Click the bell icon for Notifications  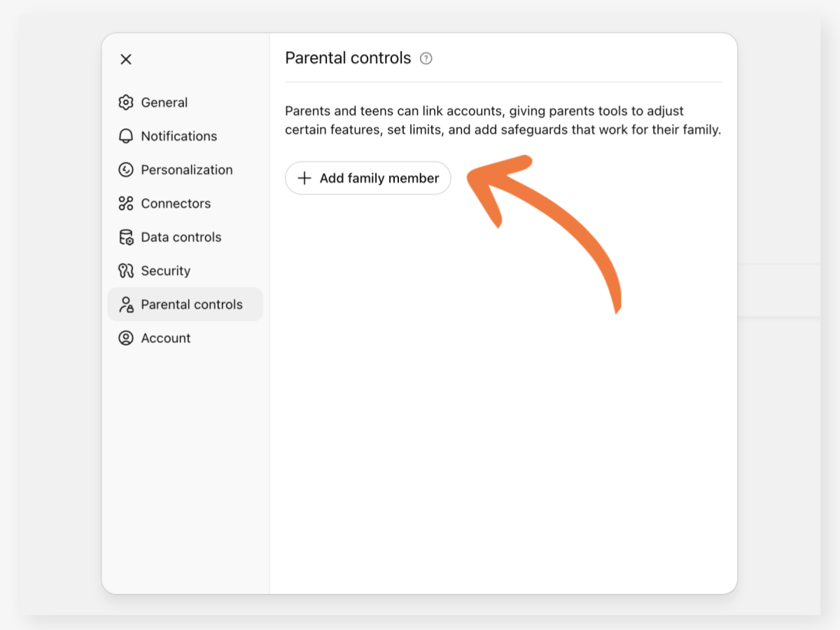pyautogui.click(x=126, y=136)
